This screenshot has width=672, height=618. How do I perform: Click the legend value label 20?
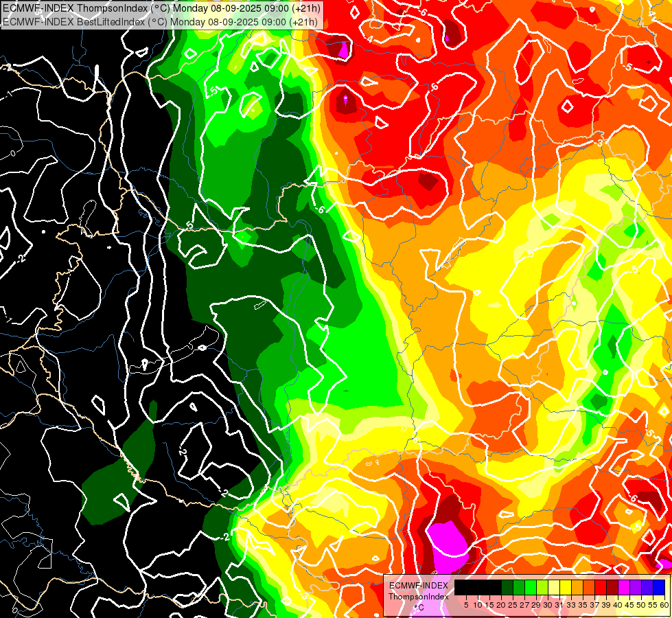tap(501, 605)
